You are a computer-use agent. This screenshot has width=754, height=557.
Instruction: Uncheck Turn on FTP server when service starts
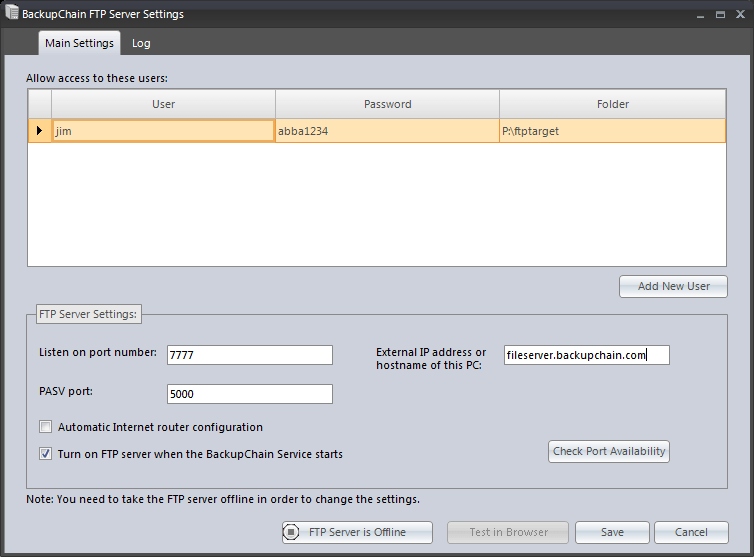46,454
